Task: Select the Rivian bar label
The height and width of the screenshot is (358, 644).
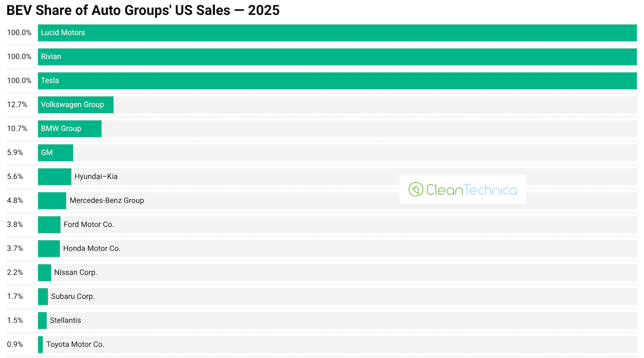Action: click(x=51, y=57)
